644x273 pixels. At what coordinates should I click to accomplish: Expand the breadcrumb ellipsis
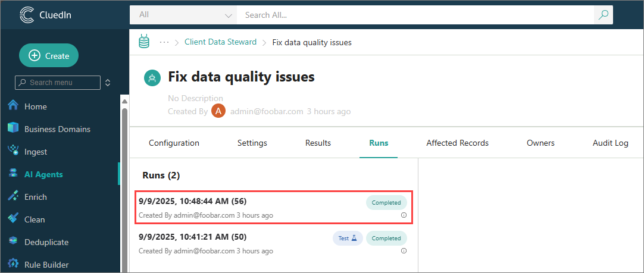coord(164,42)
